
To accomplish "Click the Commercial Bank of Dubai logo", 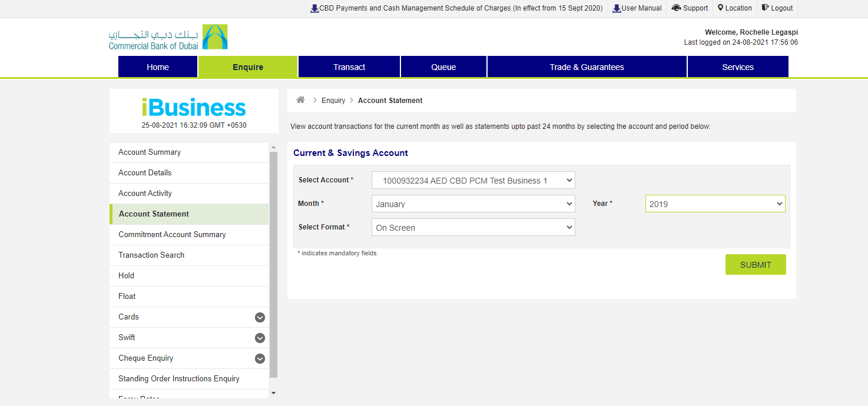I will [x=168, y=36].
